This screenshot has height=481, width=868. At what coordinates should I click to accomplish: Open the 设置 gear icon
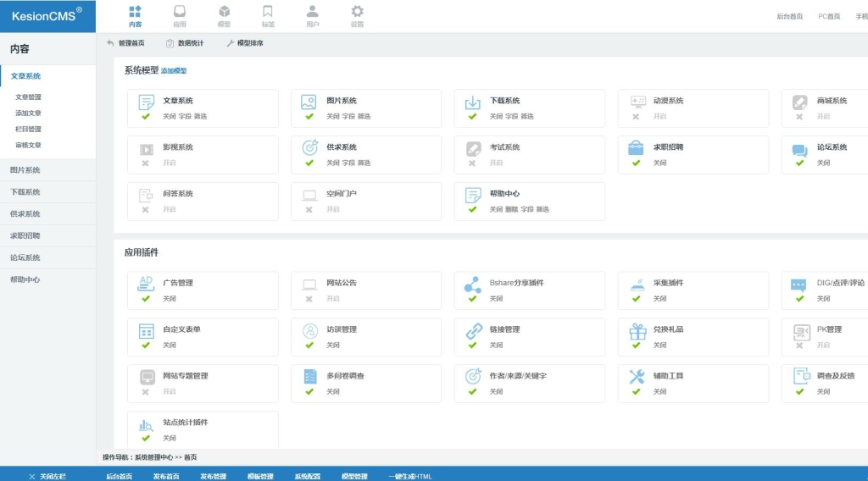pyautogui.click(x=357, y=12)
